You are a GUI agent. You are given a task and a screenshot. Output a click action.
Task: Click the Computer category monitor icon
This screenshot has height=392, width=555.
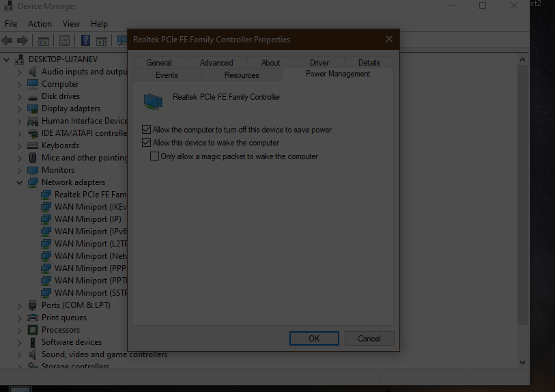33,84
